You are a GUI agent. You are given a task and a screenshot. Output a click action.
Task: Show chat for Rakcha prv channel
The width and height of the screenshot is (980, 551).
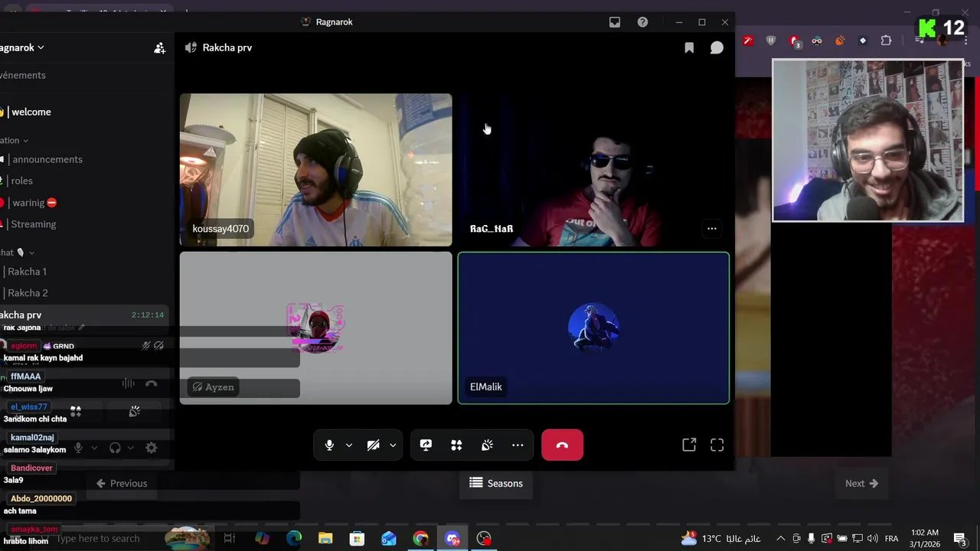(717, 47)
